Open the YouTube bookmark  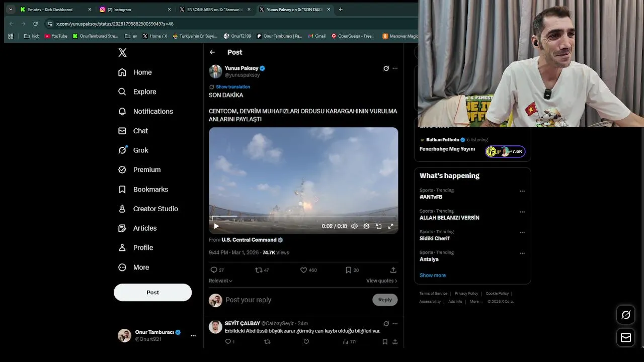click(x=56, y=36)
